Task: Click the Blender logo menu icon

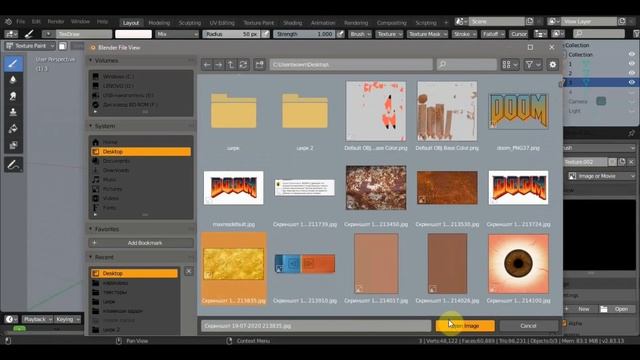Action: coord(8,22)
